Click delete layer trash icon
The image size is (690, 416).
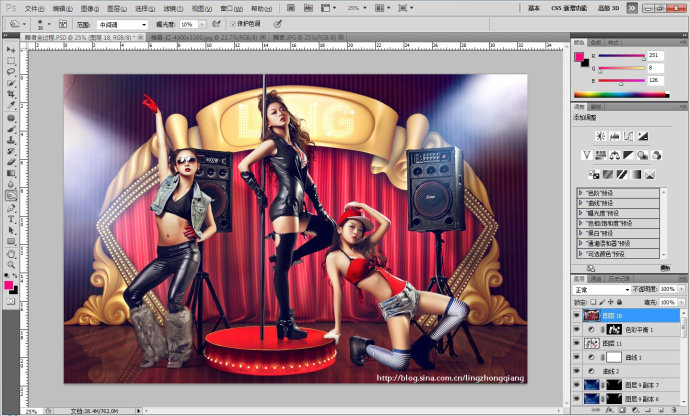(674, 410)
